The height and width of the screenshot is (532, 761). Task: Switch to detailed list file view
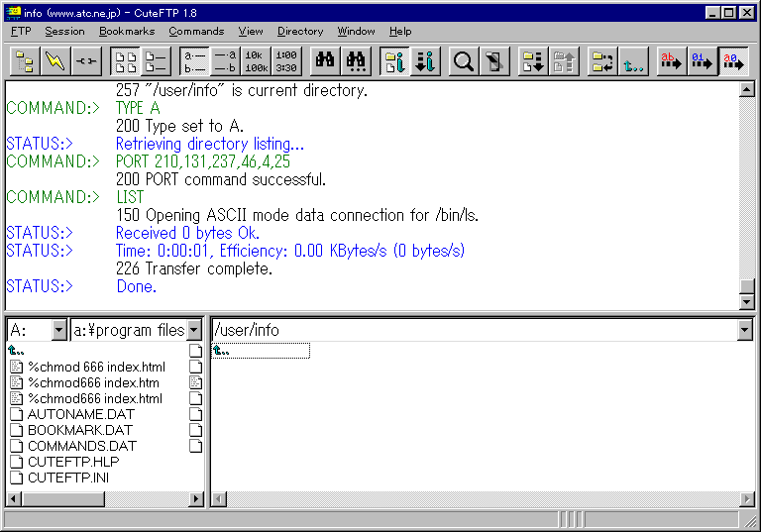(156, 61)
